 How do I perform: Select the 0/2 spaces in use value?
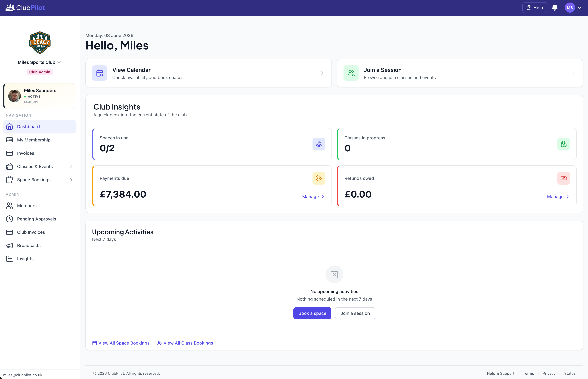107,148
